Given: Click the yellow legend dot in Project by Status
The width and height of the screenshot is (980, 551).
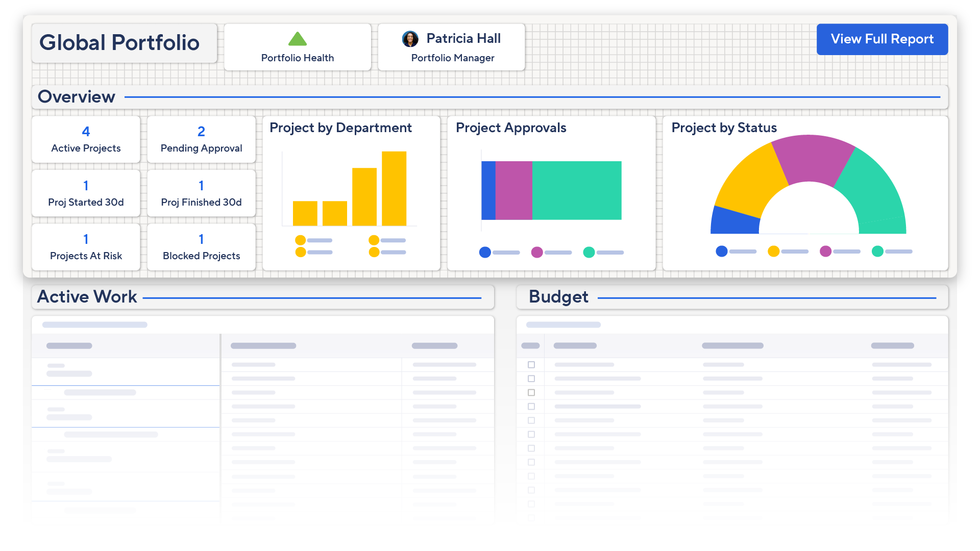Looking at the screenshot, I should coord(774,251).
